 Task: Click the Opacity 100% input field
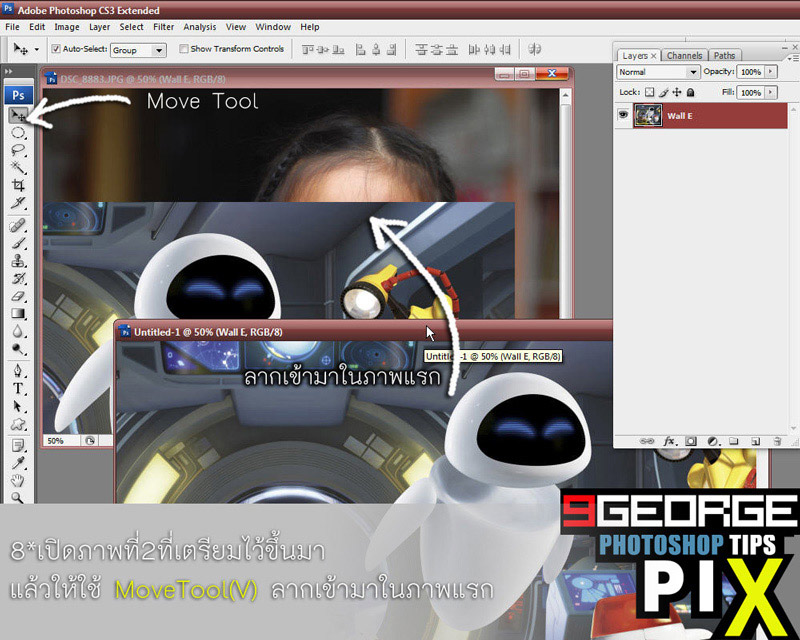(x=751, y=72)
